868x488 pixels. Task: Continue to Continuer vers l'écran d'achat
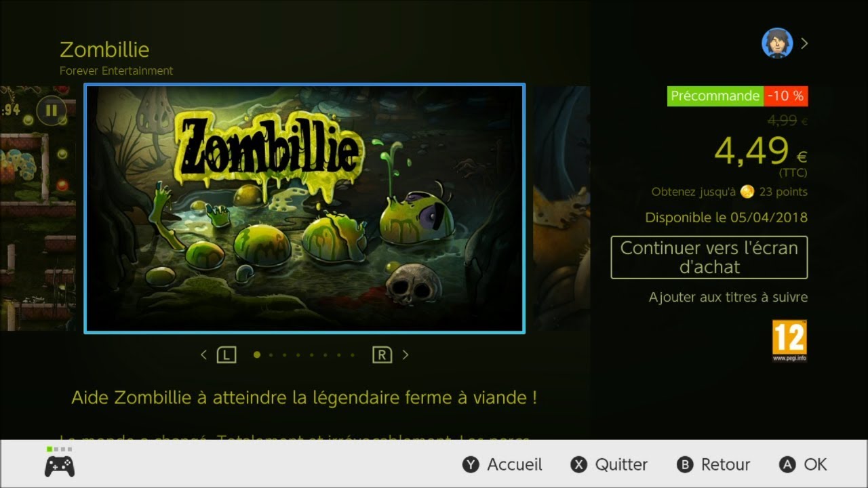[x=709, y=258]
